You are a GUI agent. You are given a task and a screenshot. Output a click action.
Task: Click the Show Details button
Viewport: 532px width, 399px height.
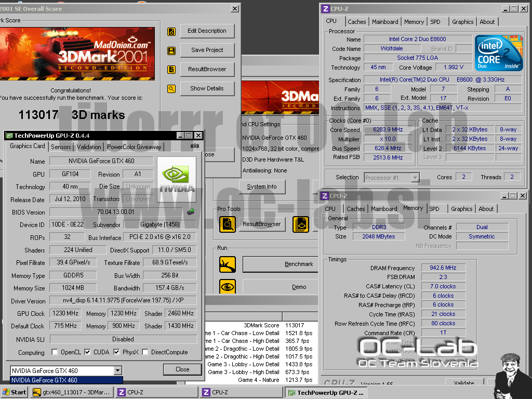[207, 88]
